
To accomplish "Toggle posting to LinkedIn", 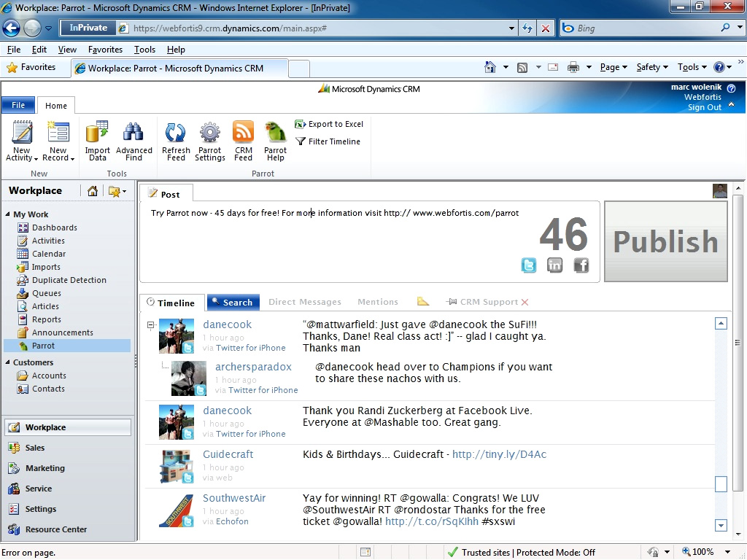I will click(554, 265).
